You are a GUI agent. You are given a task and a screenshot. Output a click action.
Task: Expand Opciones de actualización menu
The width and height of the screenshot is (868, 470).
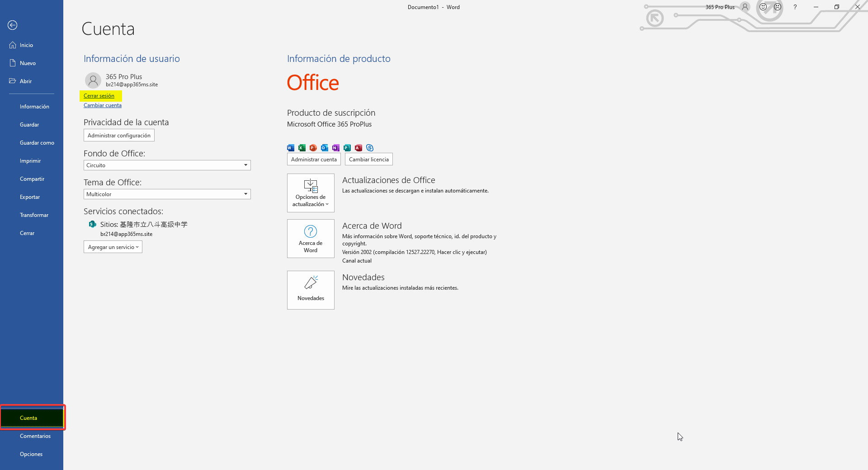pos(311,193)
